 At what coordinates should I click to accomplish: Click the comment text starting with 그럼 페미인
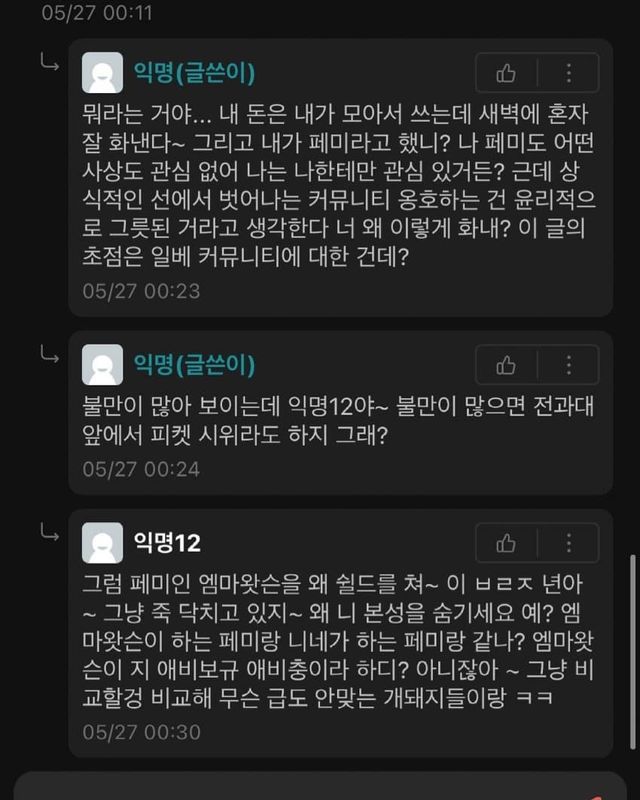[x=338, y=641]
